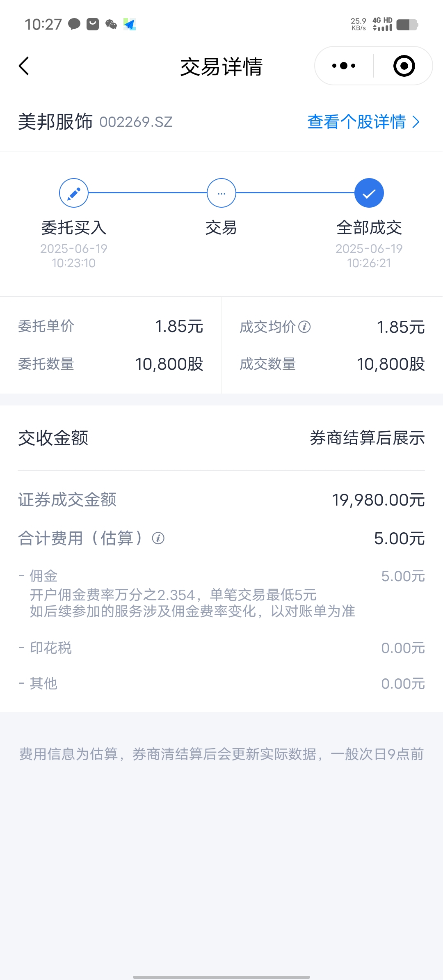Tap the chevron after 查看个股详情
Screen dimensions: 443x980
(x=416, y=122)
